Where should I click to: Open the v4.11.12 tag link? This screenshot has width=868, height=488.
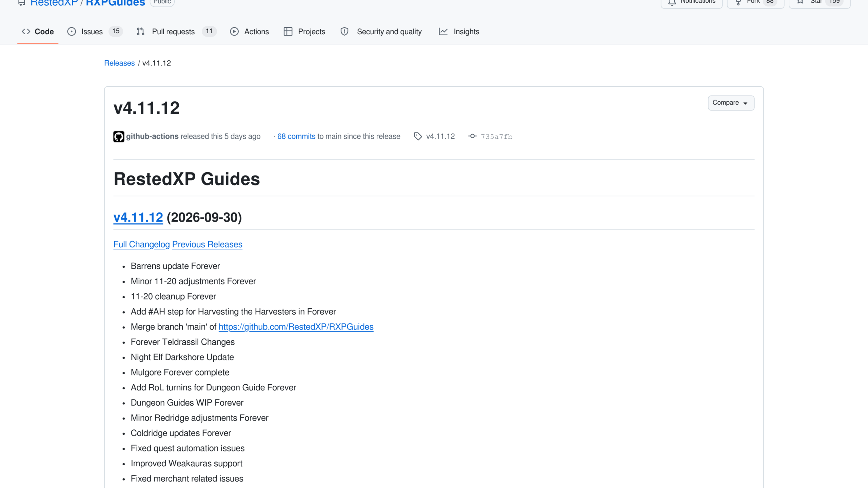pyautogui.click(x=440, y=136)
